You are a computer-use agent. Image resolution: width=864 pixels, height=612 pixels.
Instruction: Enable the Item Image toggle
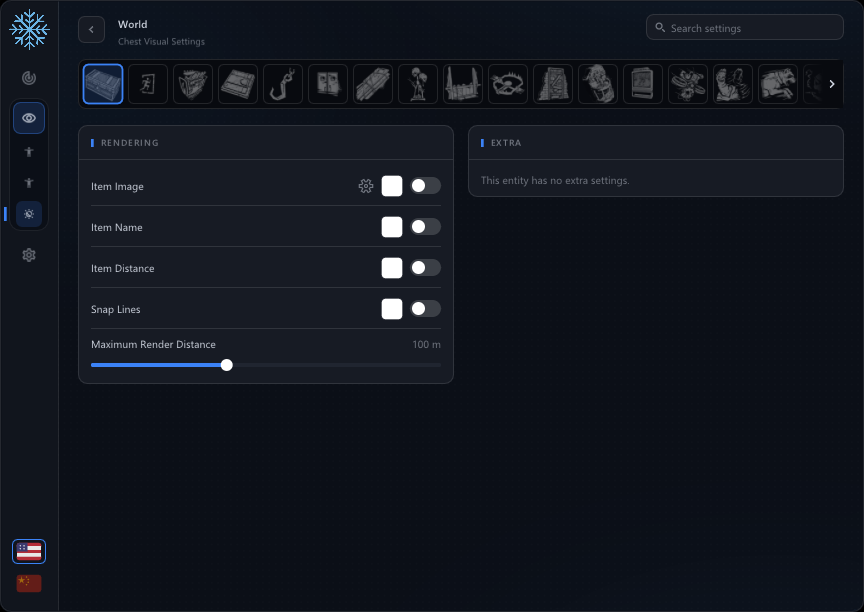coord(425,186)
